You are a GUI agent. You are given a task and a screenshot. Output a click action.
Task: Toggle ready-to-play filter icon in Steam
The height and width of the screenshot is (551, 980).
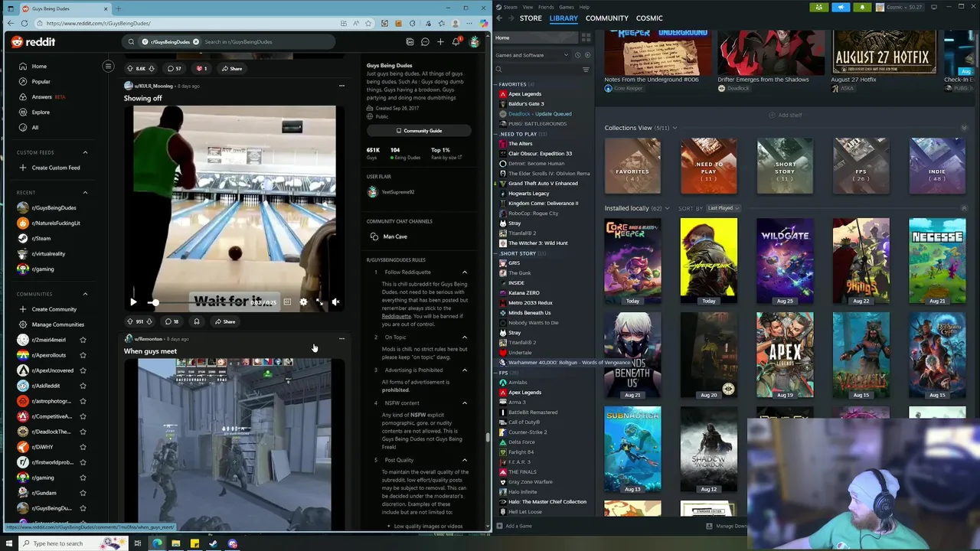click(587, 55)
